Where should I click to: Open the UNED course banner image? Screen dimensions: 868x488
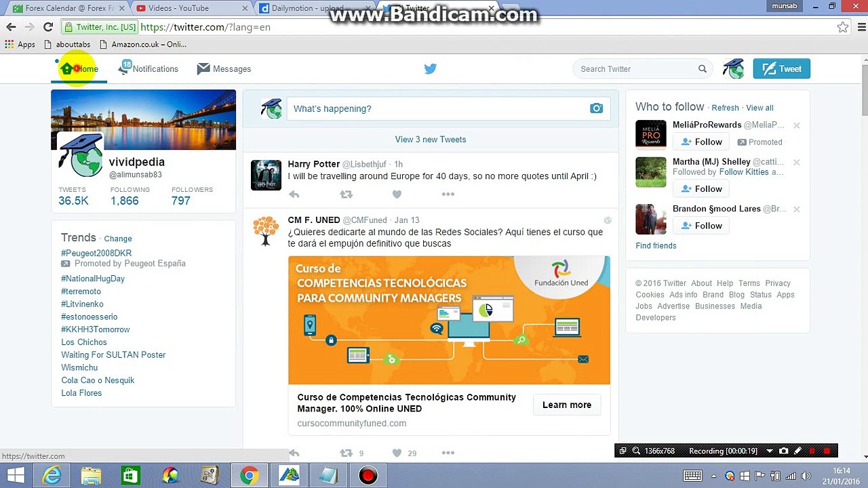(449, 320)
